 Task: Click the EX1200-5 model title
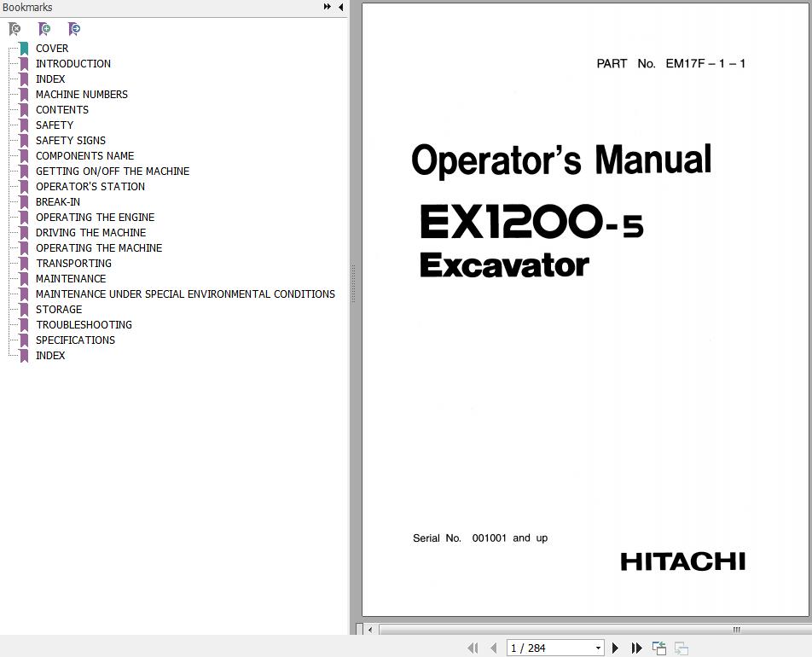pos(532,222)
